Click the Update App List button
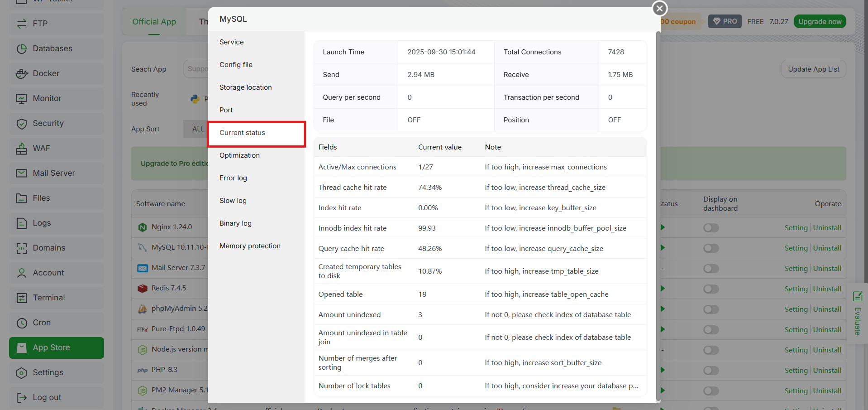Image resolution: width=868 pixels, height=410 pixels. [x=813, y=69]
